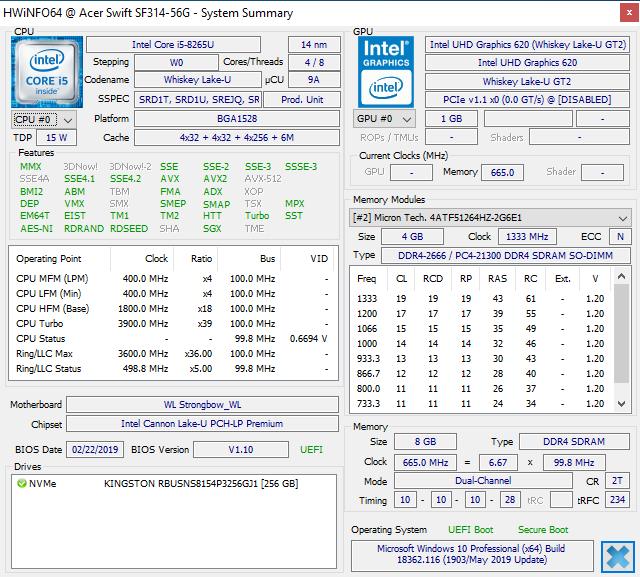The height and width of the screenshot is (577, 640).
Task: Click the Freq column header in timings table
Action: pos(367,278)
